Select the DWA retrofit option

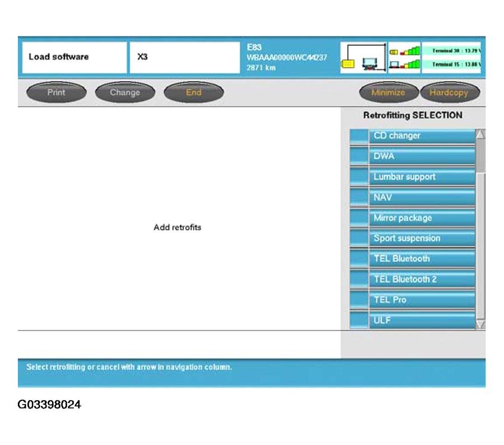(x=422, y=157)
